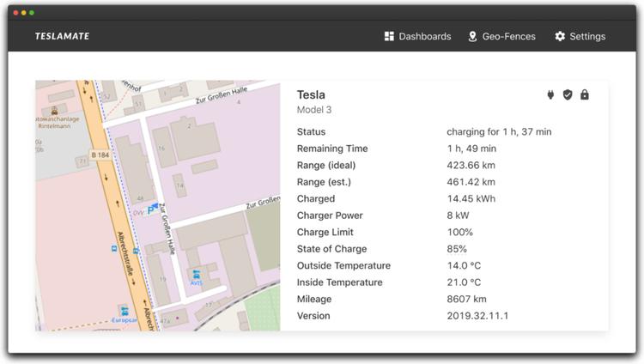Click the ideal range value '423.66 km'
The height and width of the screenshot is (364, 644).
[471, 165]
